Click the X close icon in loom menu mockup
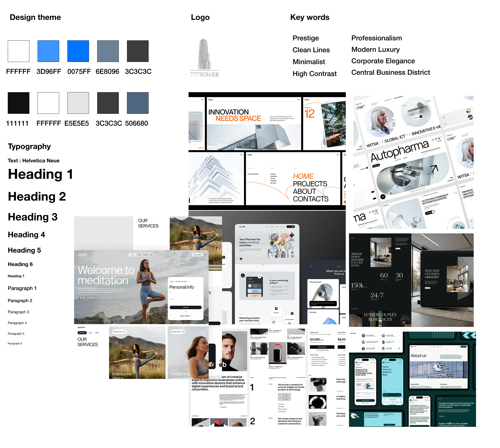This screenshot has width=500, height=448. pos(338,155)
